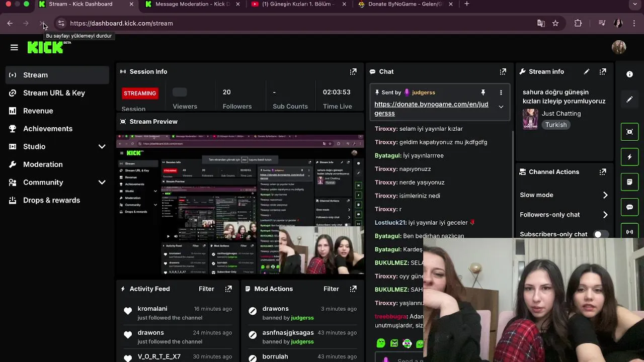Toggle the chat bubble icon in right rail
Screen dimensions: 644x362
click(x=629, y=207)
